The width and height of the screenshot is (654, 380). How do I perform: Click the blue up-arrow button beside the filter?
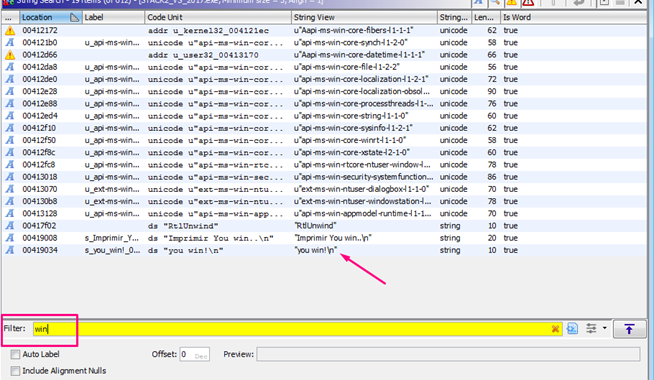pyautogui.click(x=629, y=329)
